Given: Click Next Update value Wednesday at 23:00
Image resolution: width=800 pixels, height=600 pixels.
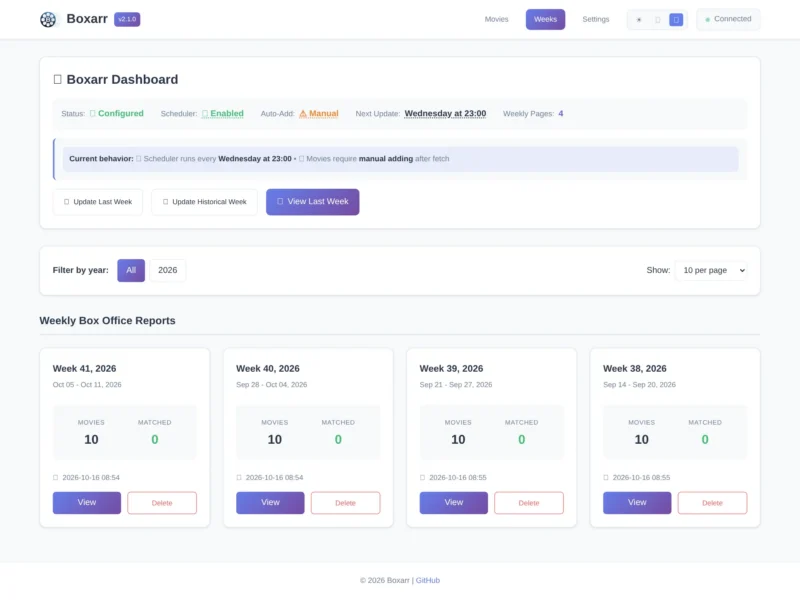Looking at the screenshot, I should tap(445, 114).
